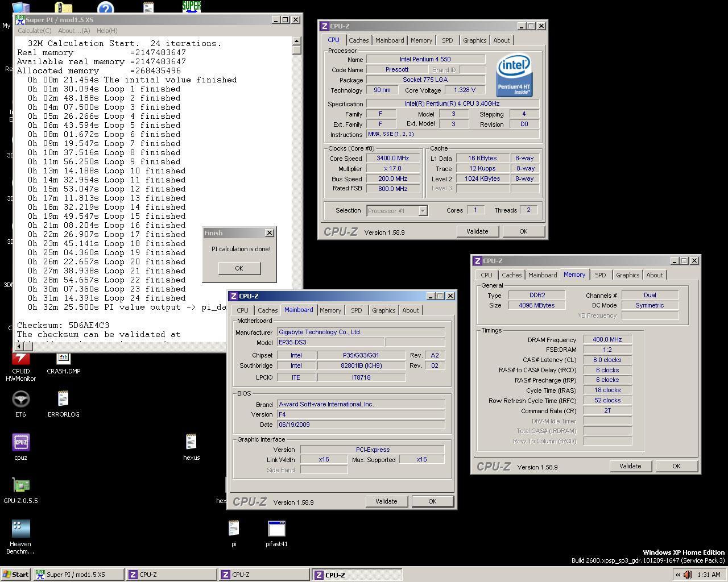The width and height of the screenshot is (728, 582).
Task: Close the Finish dialog with X
Action: click(270, 232)
